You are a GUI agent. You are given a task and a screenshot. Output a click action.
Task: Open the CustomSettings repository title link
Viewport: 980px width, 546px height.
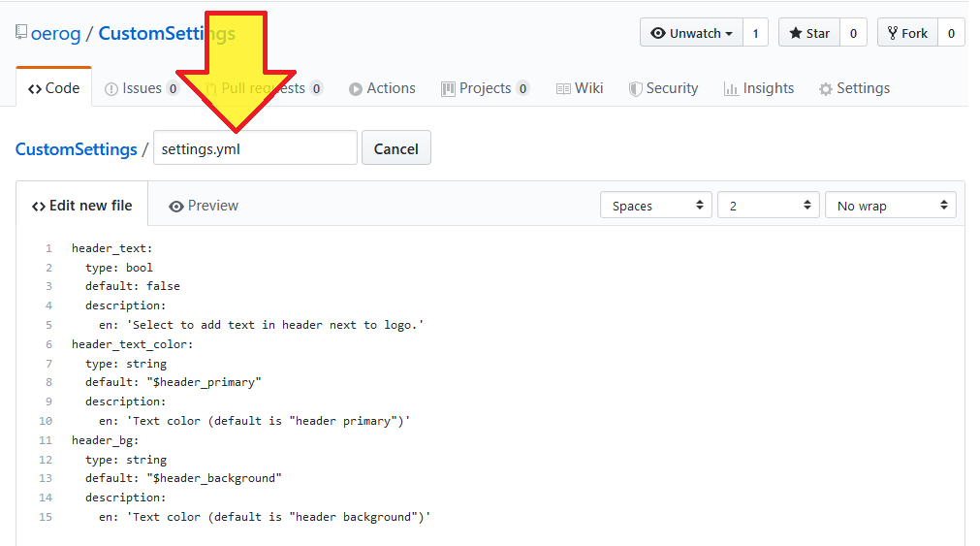[167, 33]
